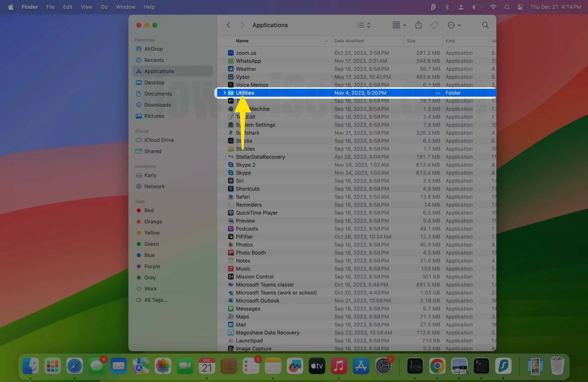Select Shared in the sidebar
Viewport: 588px width, 382px height.
click(172, 151)
